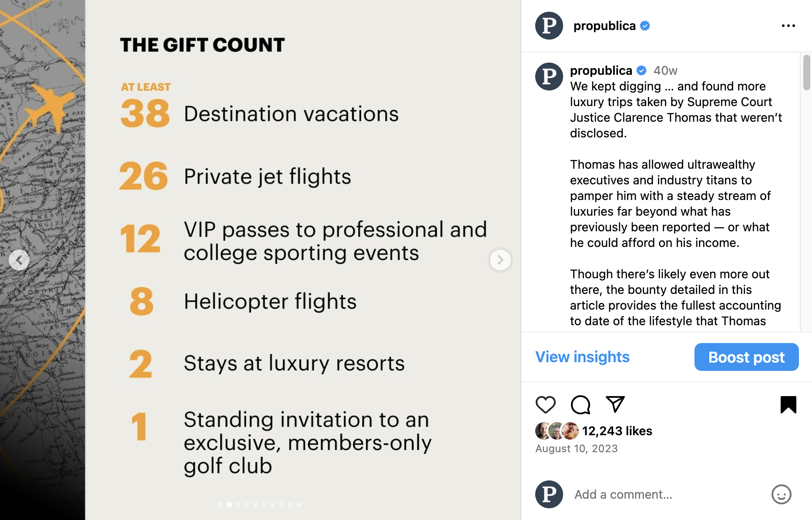Share post with paper plane icon
This screenshot has width=812, height=520.
coord(615,404)
